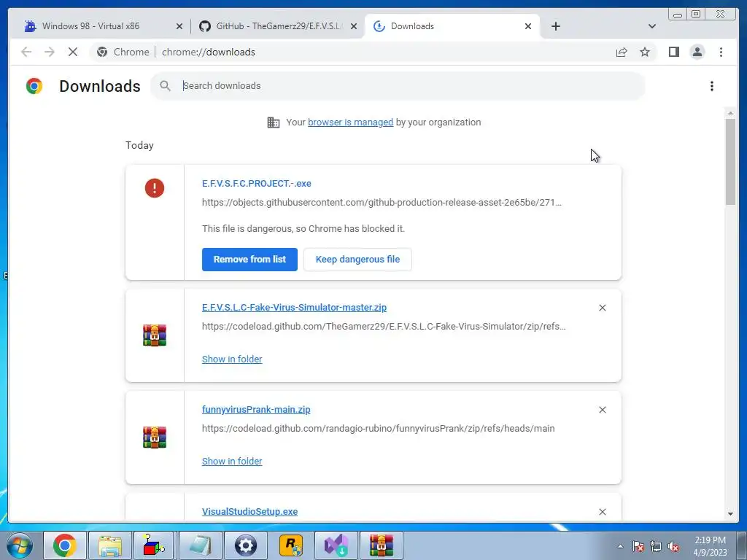The image size is (747, 560).
Task: Remove funnyvirusPrank-main.zip from list
Action: tap(602, 410)
